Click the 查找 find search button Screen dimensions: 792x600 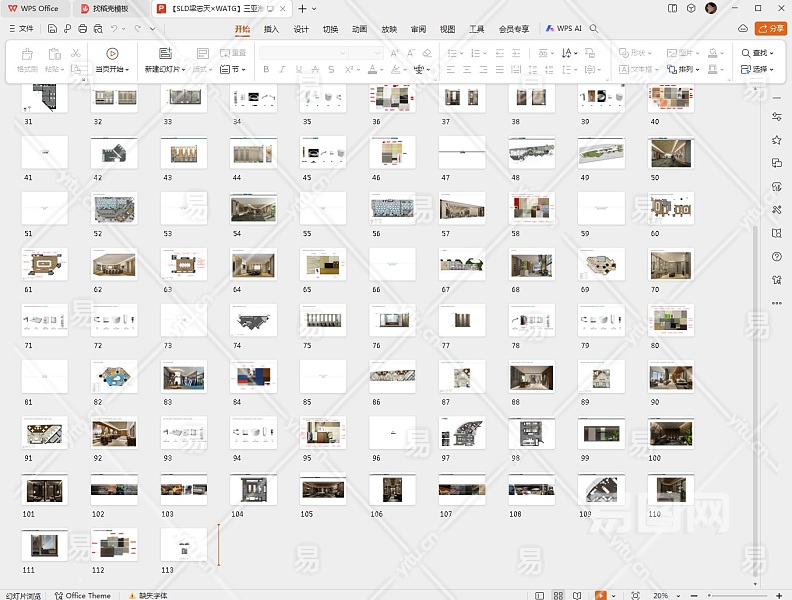click(756, 53)
